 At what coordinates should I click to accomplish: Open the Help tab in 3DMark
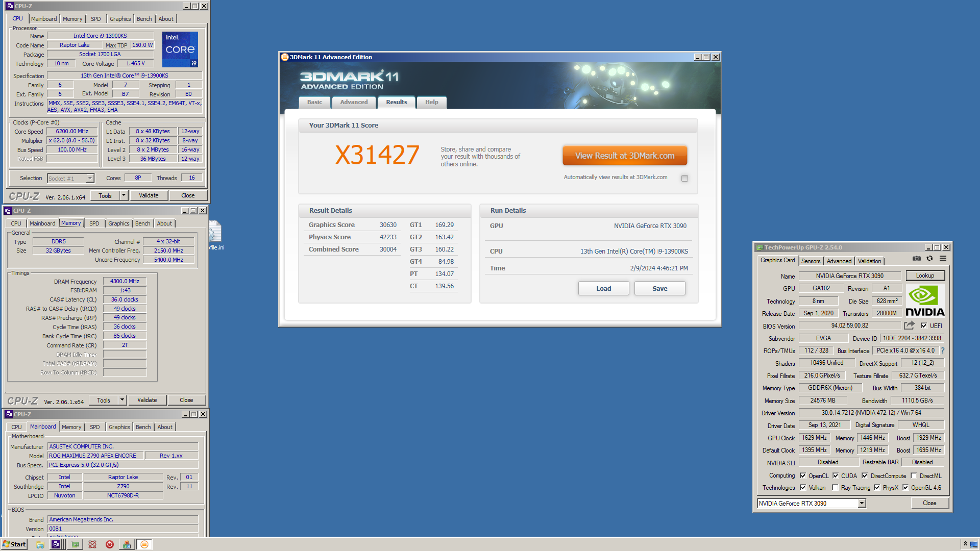pos(431,102)
